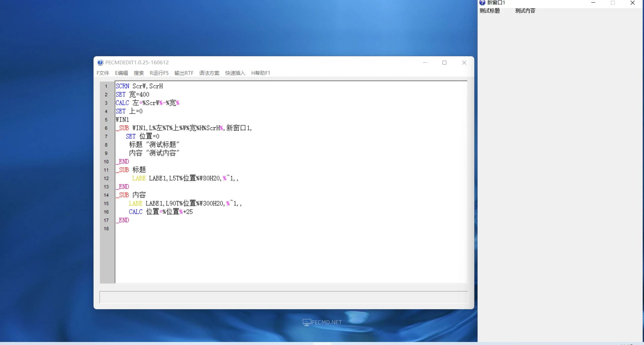Click the 输出RTF menu item
This screenshot has height=345, width=644.
[x=184, y=73]
